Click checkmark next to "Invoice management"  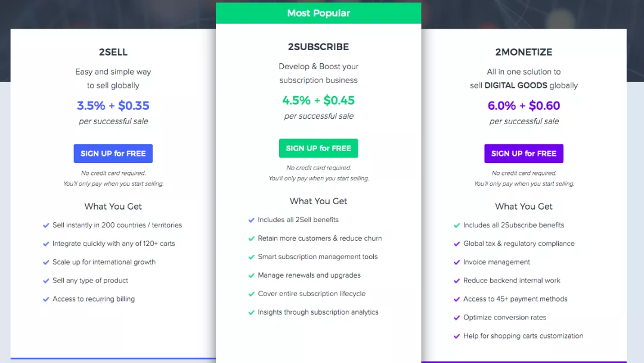click(x=457, y=263)
